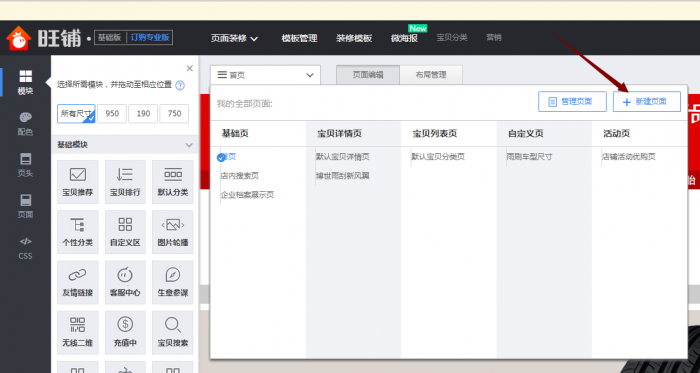Click the 活动页 column header
The height and width of the screenshot is (373, 700).
tap(617, 133)
